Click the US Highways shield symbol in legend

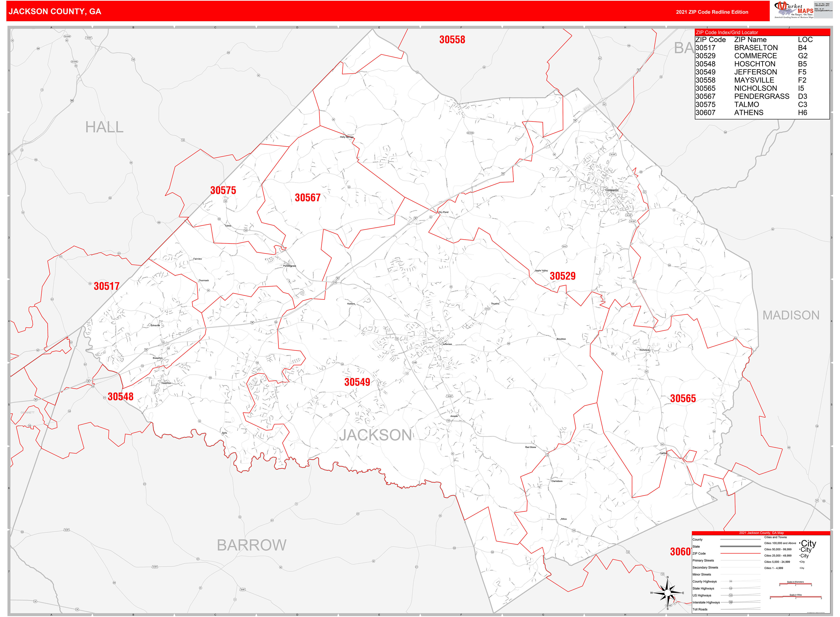731,596
